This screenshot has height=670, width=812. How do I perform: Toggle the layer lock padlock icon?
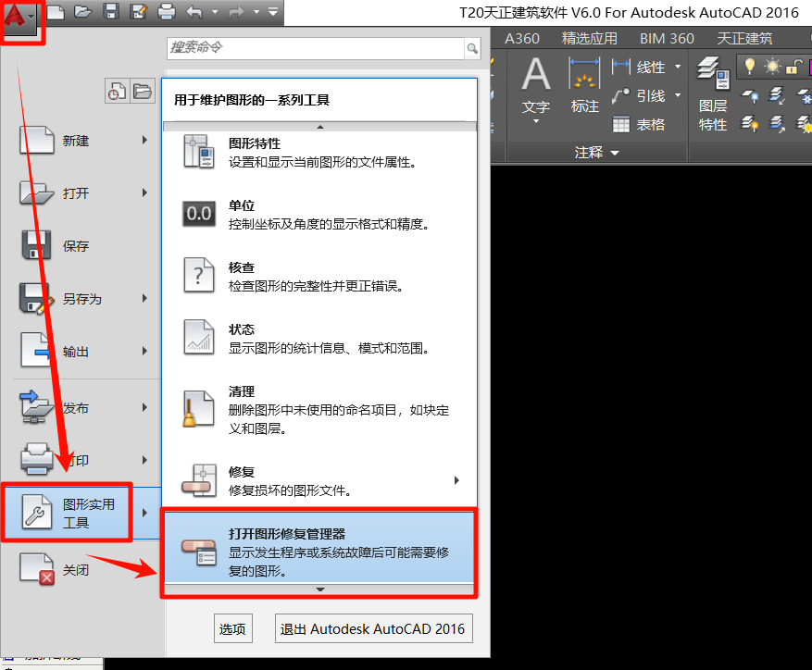click(x=793, y=67)
